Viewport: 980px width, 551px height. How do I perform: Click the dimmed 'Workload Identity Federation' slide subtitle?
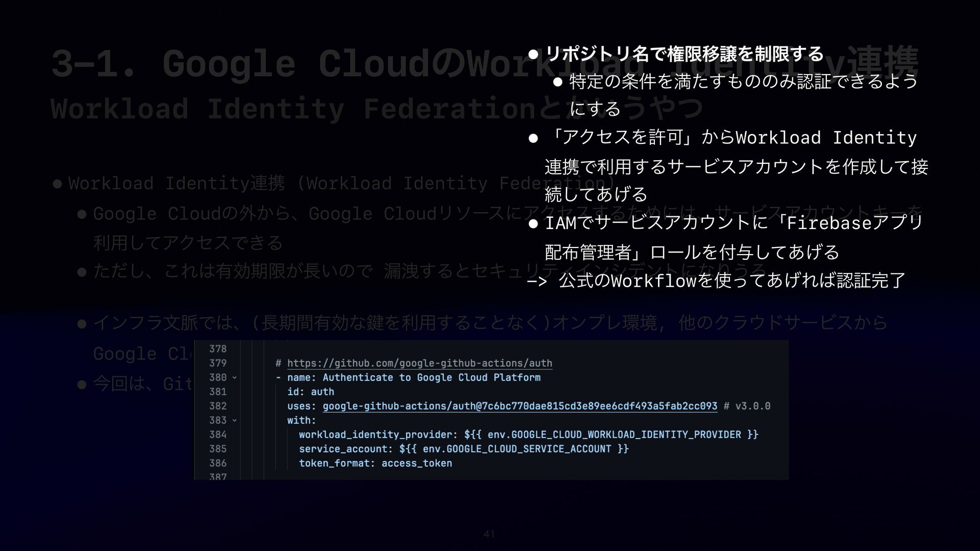(291, 109)
